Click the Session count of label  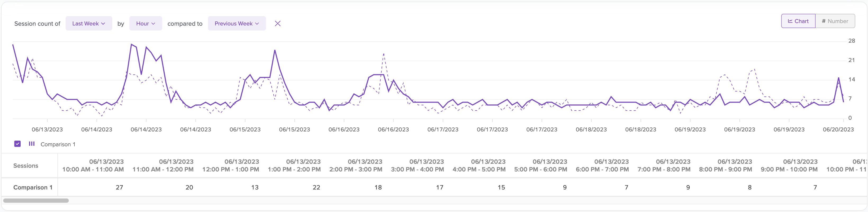point(37,24)
